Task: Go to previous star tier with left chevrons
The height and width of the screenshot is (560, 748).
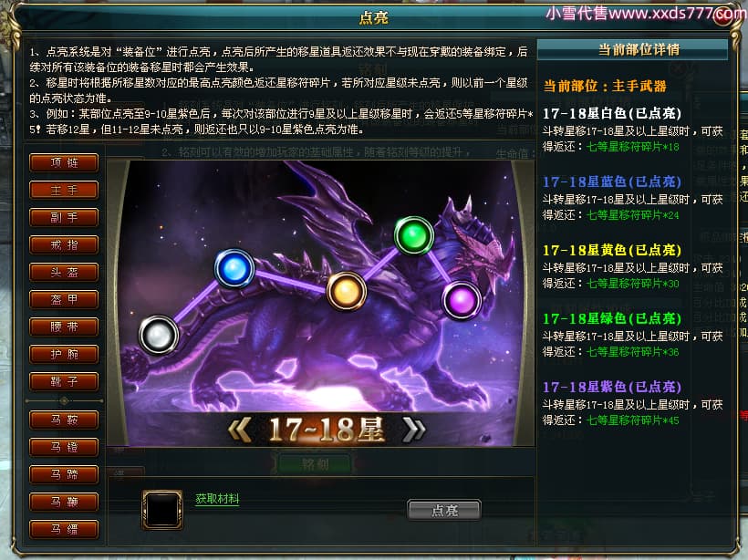Action: 240,430
